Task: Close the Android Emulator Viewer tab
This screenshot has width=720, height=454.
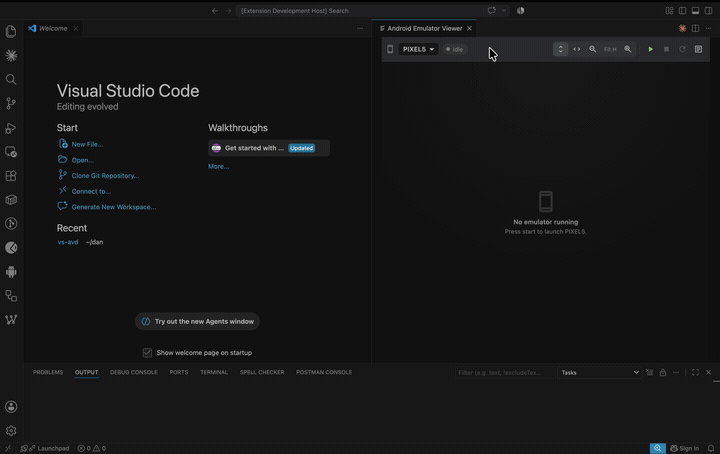Action: coord(469,28)
